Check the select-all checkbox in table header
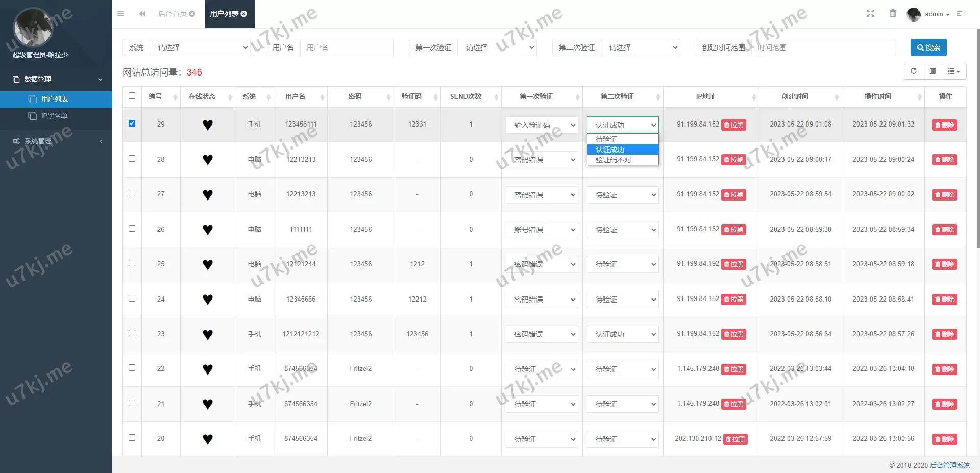The image size is (980, 473). 132,96
